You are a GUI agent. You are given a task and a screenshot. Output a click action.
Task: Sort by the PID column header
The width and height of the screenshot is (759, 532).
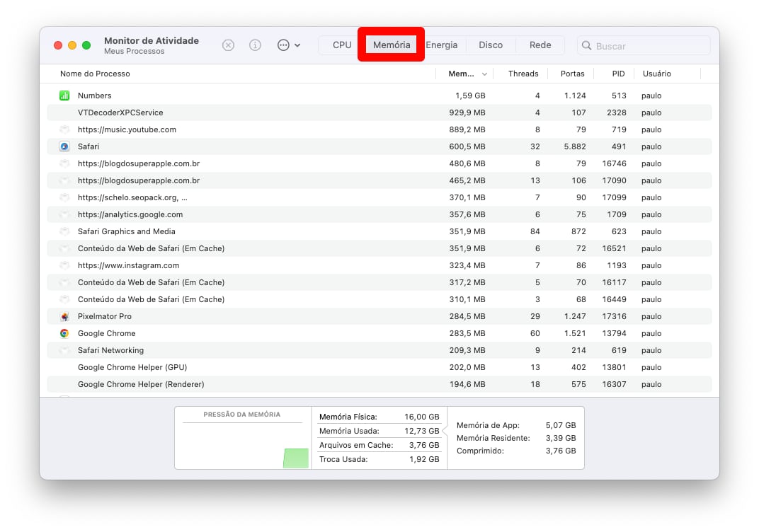point(618,74)
